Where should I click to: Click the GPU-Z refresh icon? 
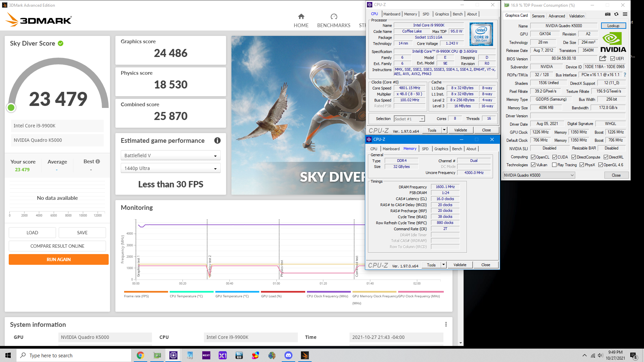click(616, 14)
